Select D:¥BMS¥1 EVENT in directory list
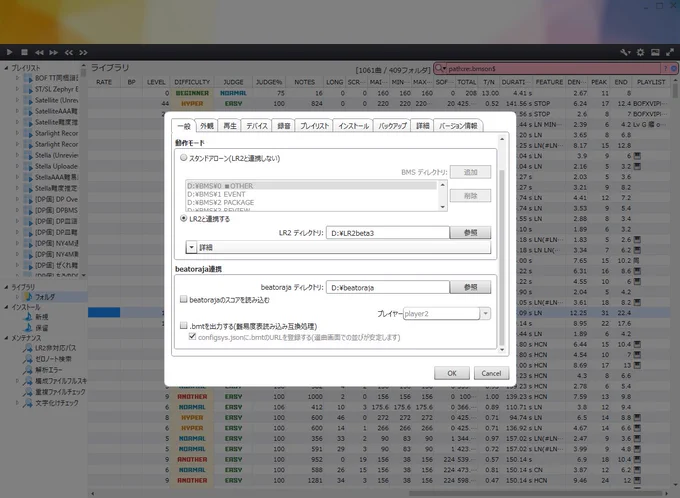The height and width of the screenshot is (498, 680). [x=311, y=194]
